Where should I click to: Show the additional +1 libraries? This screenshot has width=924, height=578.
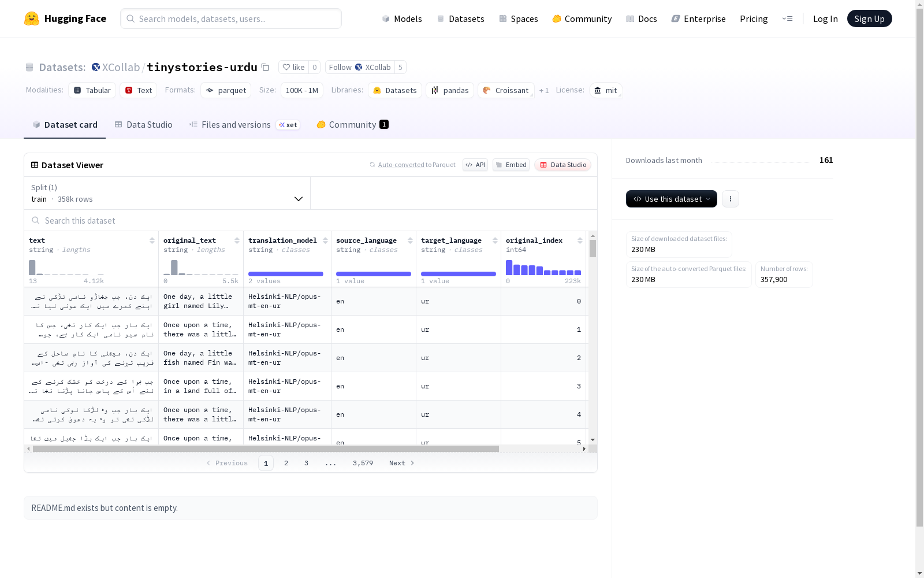(x=544, y=90)
